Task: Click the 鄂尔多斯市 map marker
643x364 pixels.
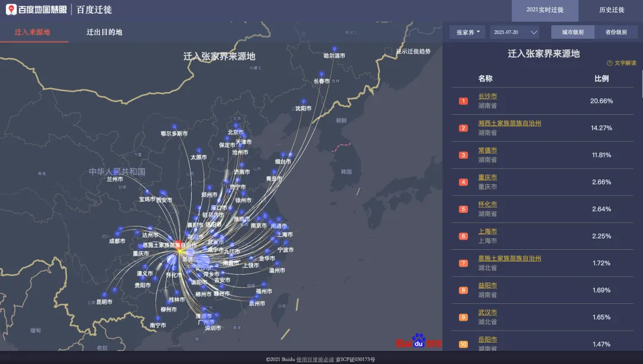Action: click(174, 127)
